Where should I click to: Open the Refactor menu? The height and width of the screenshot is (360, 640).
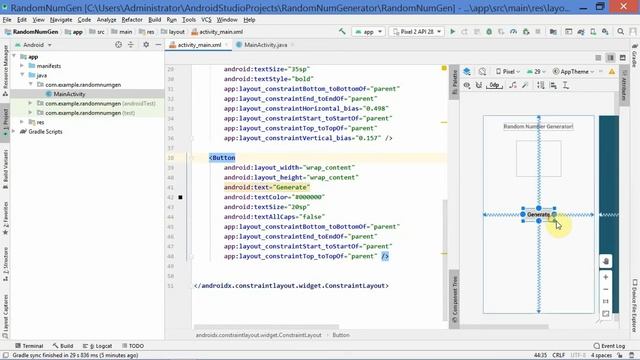(132, 20)
